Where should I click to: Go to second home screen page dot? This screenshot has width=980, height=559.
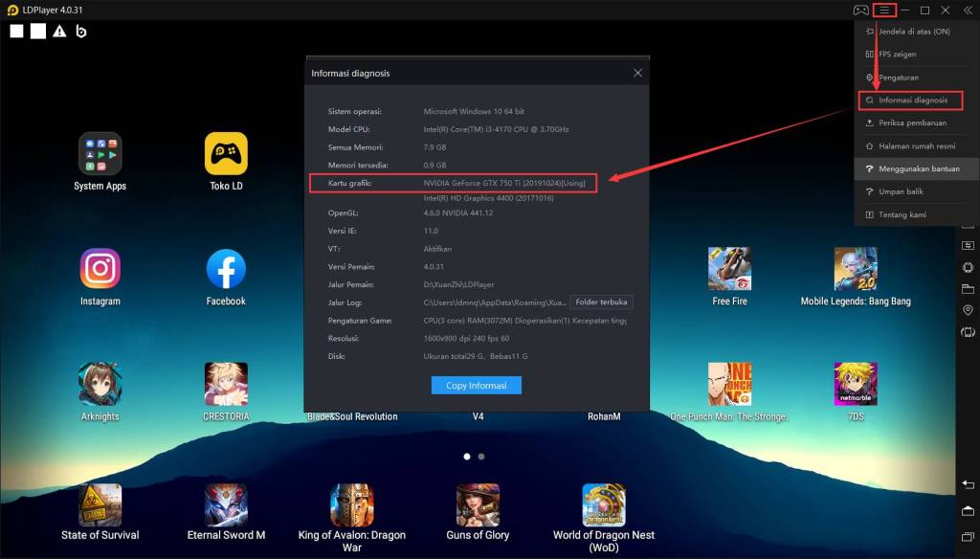tap(481, 457)
